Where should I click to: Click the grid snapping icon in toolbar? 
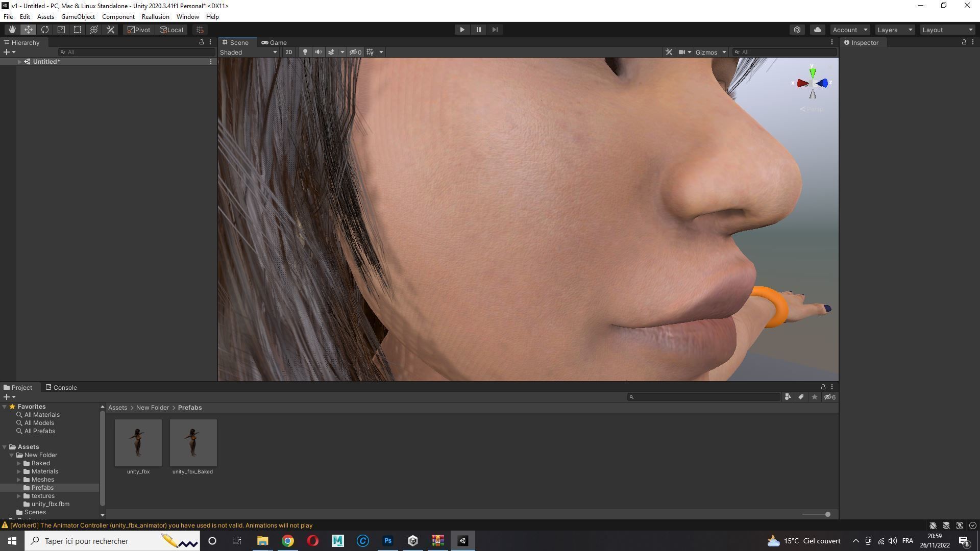(x=200, y=30)
